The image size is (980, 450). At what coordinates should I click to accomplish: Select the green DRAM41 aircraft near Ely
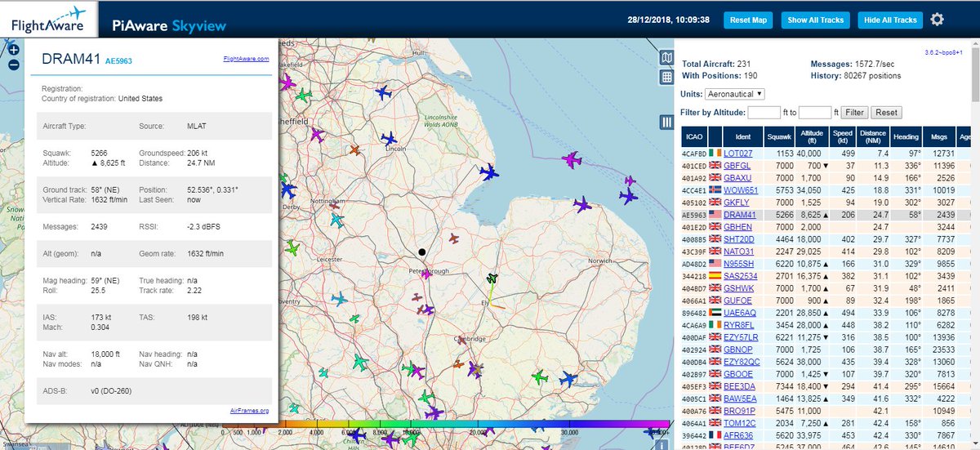pos(492,280)
